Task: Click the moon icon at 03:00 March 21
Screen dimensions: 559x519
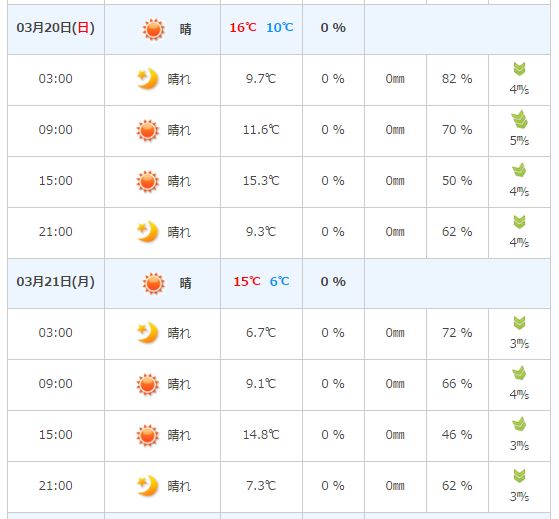Action: click(x=148, y=333)
